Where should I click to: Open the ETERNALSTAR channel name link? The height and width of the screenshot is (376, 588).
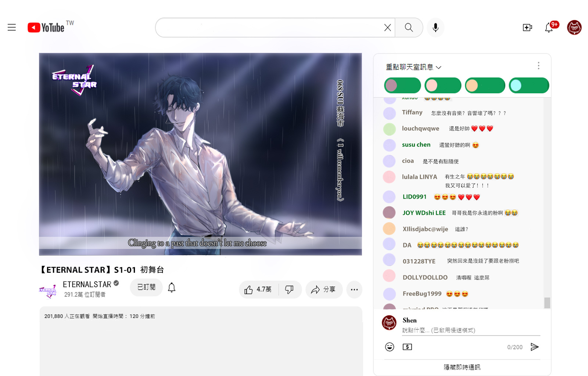(87, 285)
